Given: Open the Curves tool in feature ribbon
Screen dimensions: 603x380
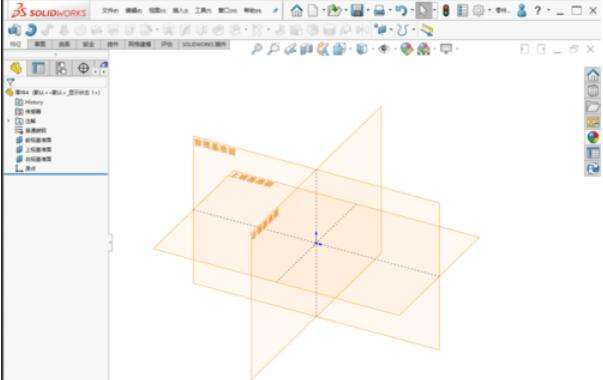Looking at the screenshot, I should [402, 30].
